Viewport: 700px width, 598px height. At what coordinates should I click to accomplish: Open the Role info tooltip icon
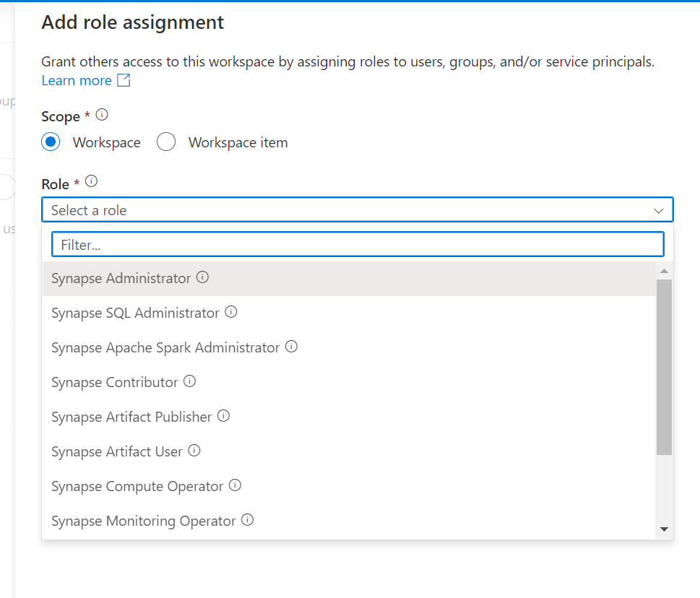(91, 181)
